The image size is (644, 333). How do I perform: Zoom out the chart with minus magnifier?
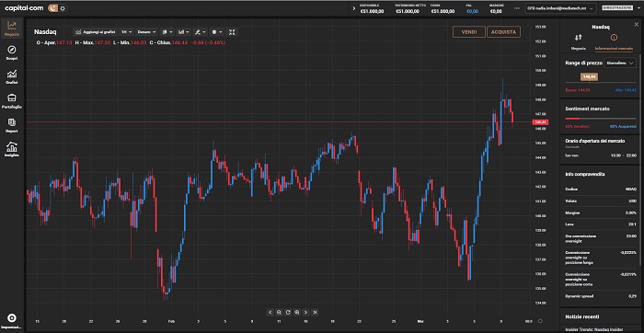279,312
